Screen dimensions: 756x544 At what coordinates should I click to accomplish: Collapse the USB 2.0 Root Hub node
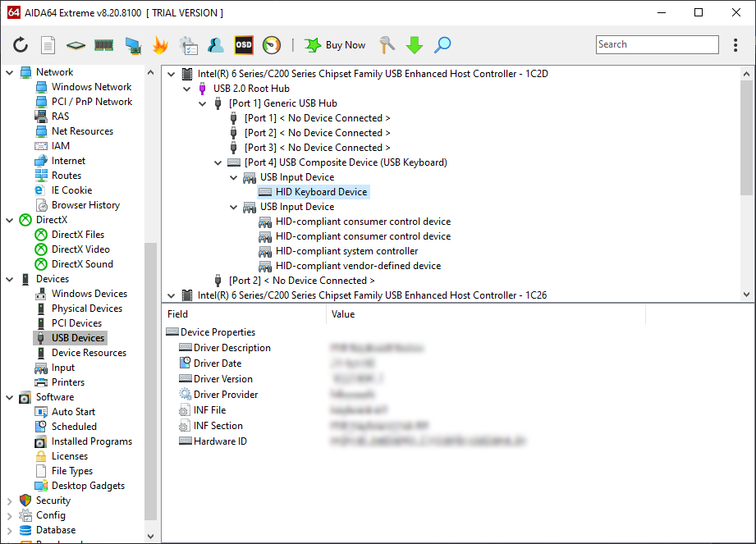(187, 89)
